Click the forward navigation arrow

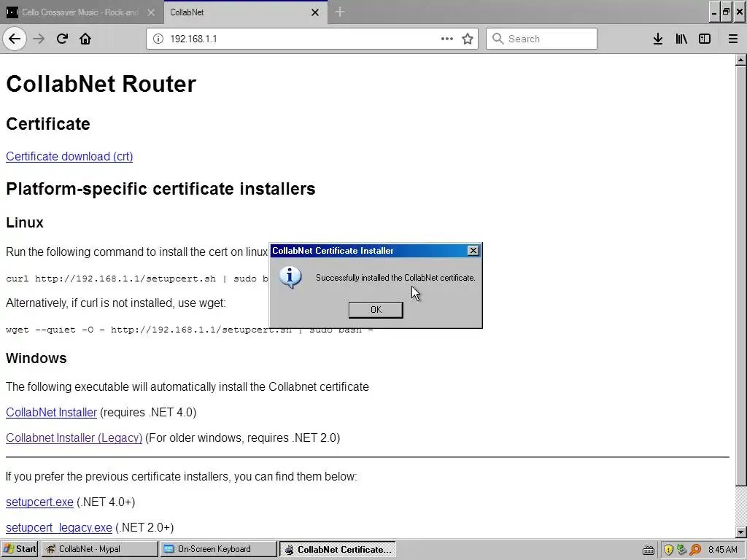click(x=39, y=39)
